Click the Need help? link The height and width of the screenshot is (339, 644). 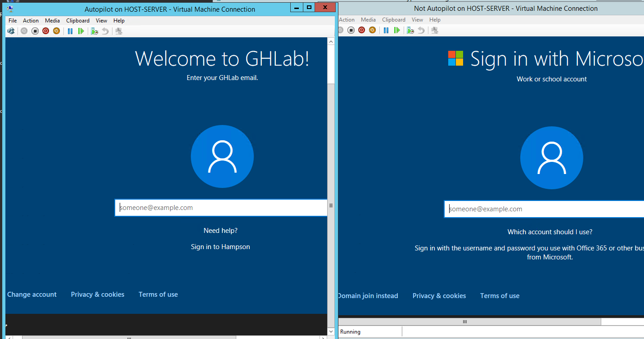point(220,230)
